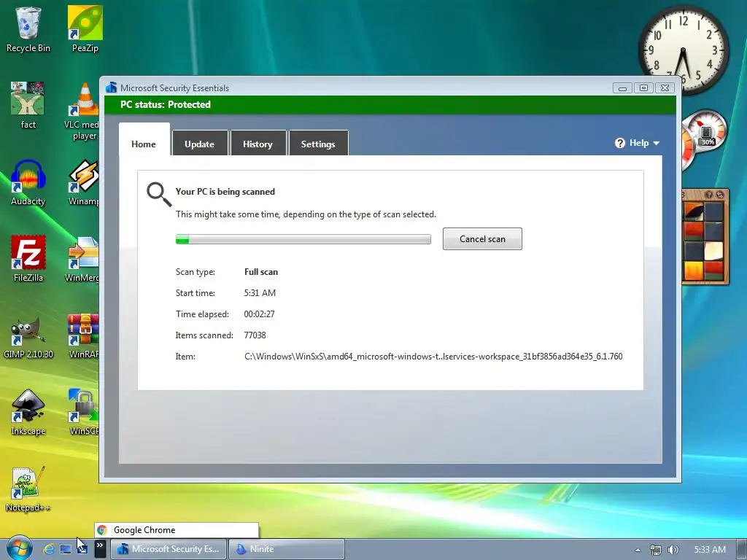This screenshot has height=560, width=747.
Task: Switch to the Settings tab
Action: [x=318, y=143]
